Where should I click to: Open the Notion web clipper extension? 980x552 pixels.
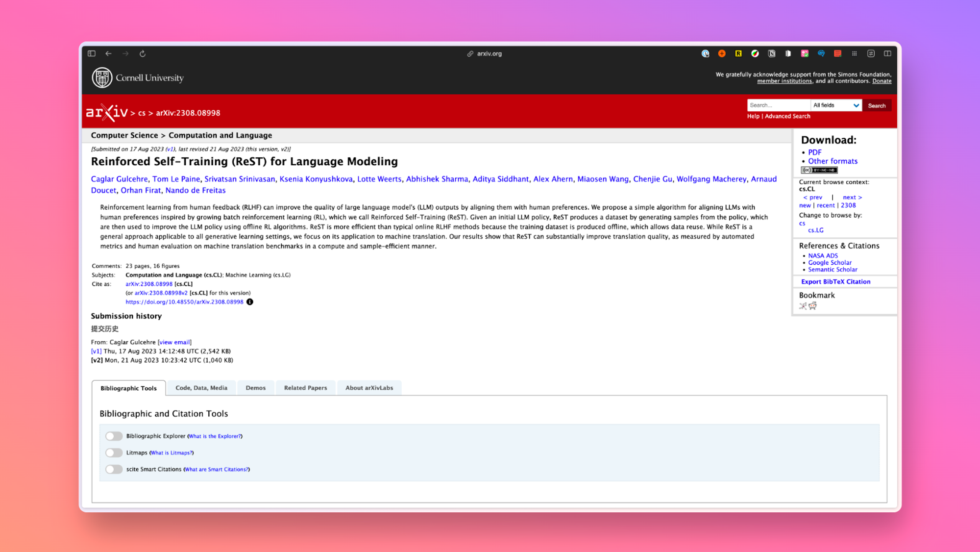[x=772, y=53]
